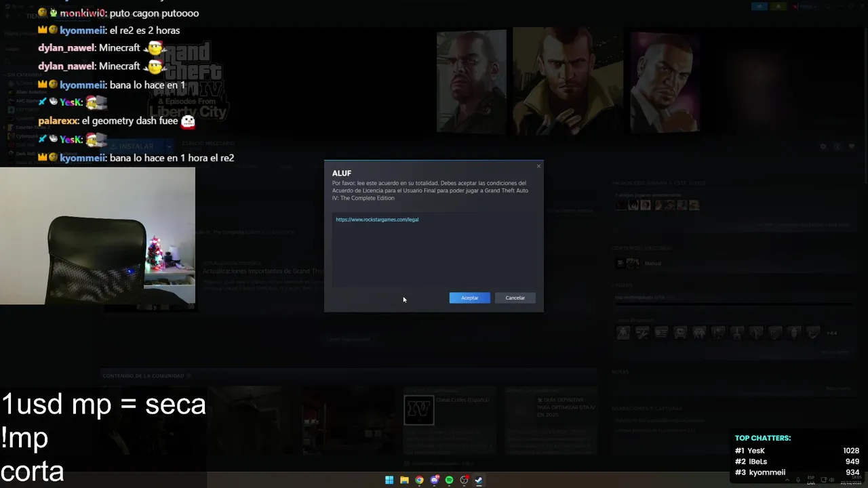The width and height of the screenshot is (868, 488).
Task: Open the game settings gear in Steam
Action: click(x=823, y=146)
